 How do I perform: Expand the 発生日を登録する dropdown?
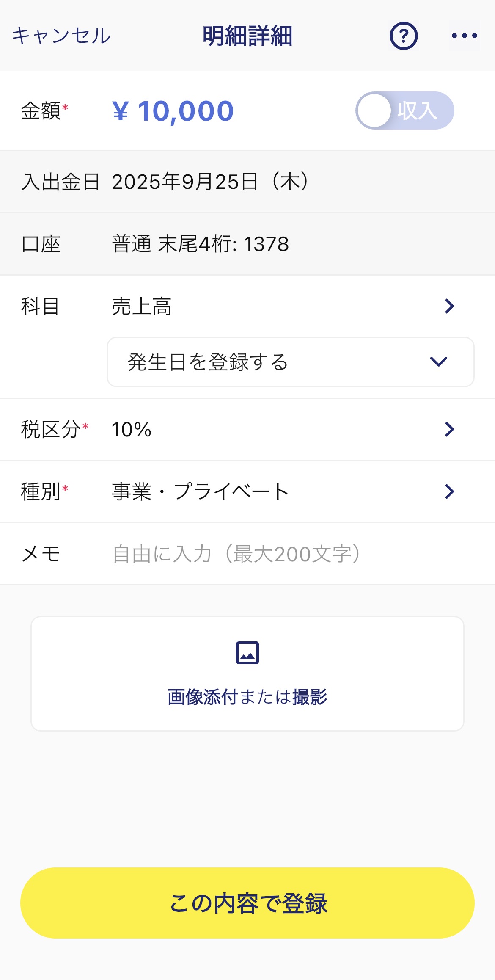pyautogui.click(x=290, y=362)
